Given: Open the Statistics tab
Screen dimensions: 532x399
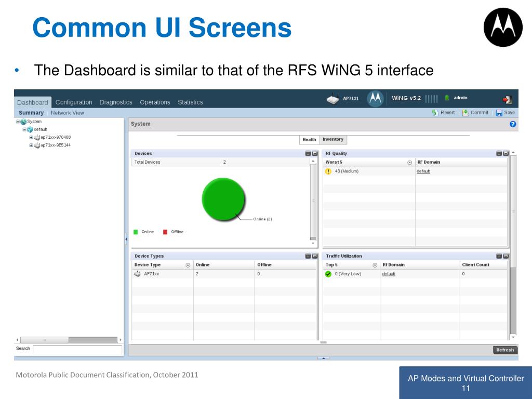Looking at the screenshot, I should [x=190, y=102].
